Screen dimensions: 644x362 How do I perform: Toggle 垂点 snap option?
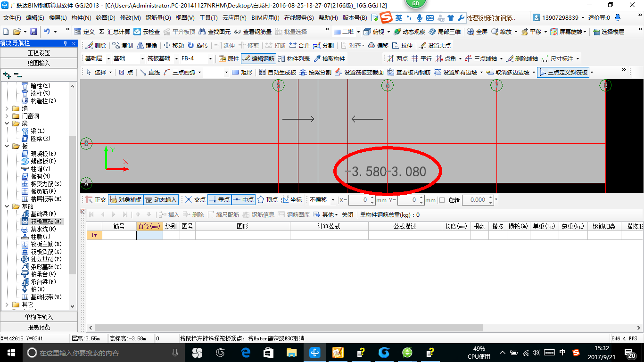point(219,200)
